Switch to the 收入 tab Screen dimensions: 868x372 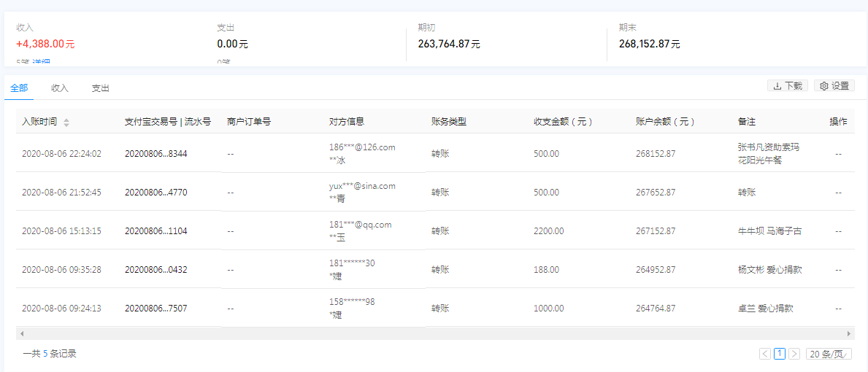coord(60,88)
